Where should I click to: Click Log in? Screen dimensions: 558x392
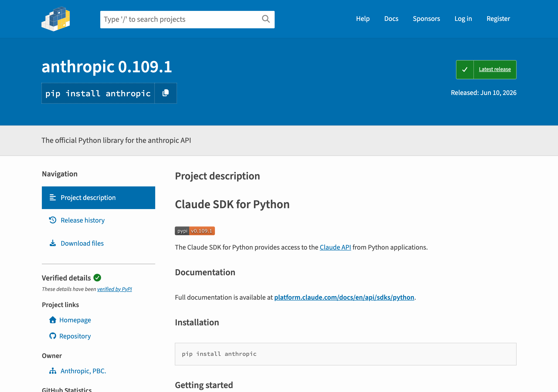click(x=463, y=19)
